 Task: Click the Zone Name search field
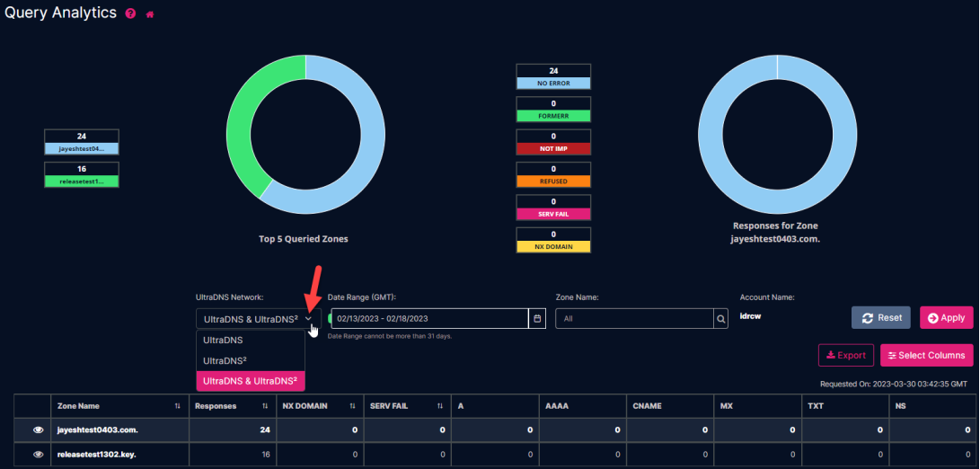click(x=634, y=319)
